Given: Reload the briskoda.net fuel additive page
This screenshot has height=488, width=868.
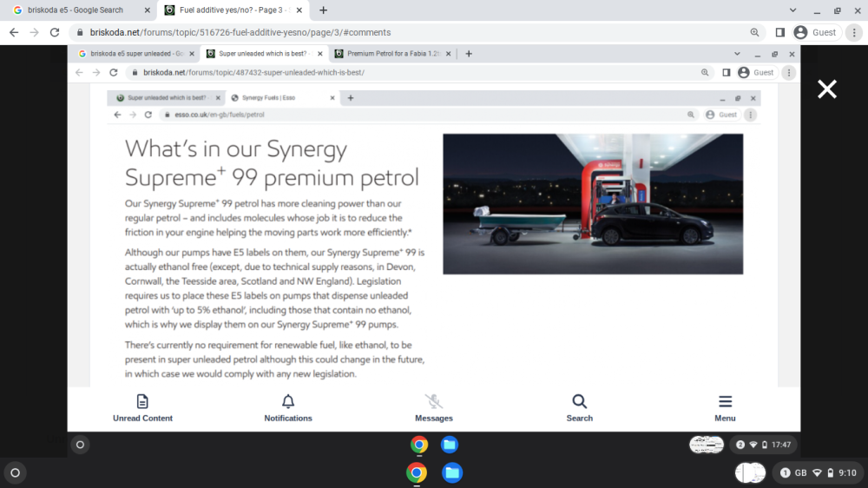Looking at the screenshot, I should pyautogui.click(x=54, y=32).
